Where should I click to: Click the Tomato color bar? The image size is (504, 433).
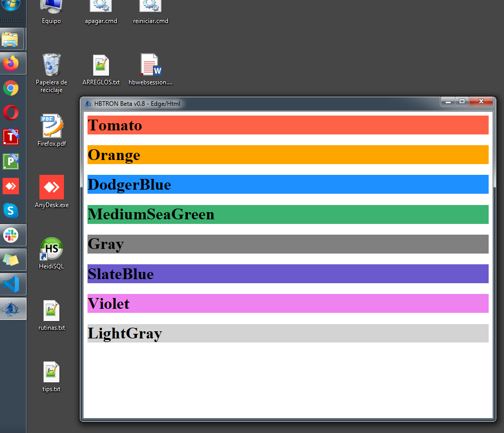click(x=288, y=125)
